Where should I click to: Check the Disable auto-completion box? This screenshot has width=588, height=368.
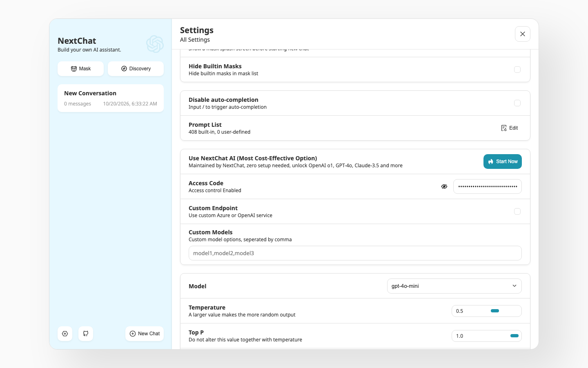point(517,103)
